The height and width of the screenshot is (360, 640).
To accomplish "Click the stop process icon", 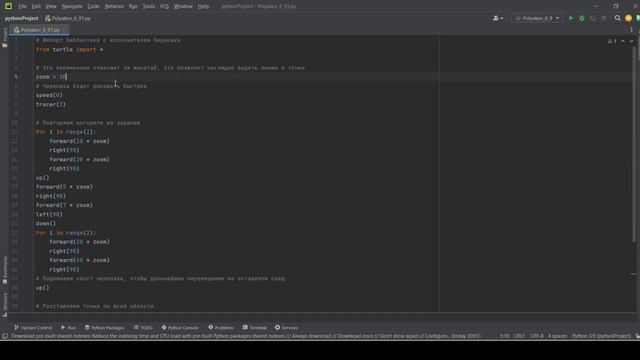I will point(604,18).
